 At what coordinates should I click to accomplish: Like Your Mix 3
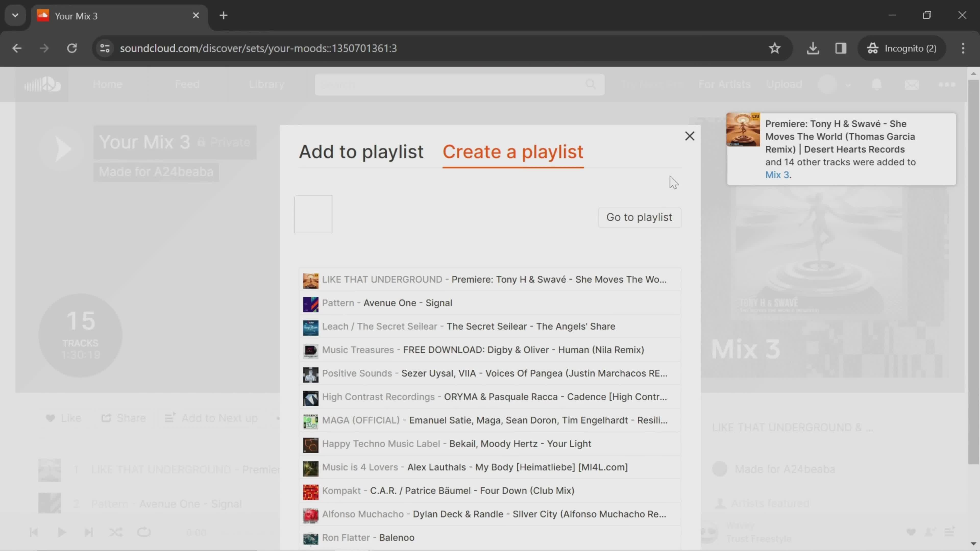63,418
